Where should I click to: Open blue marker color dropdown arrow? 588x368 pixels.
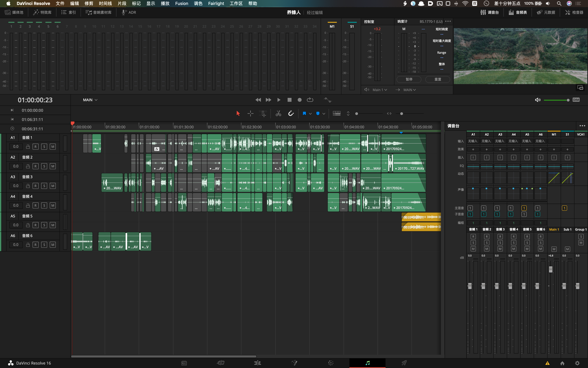click(324, 114)
